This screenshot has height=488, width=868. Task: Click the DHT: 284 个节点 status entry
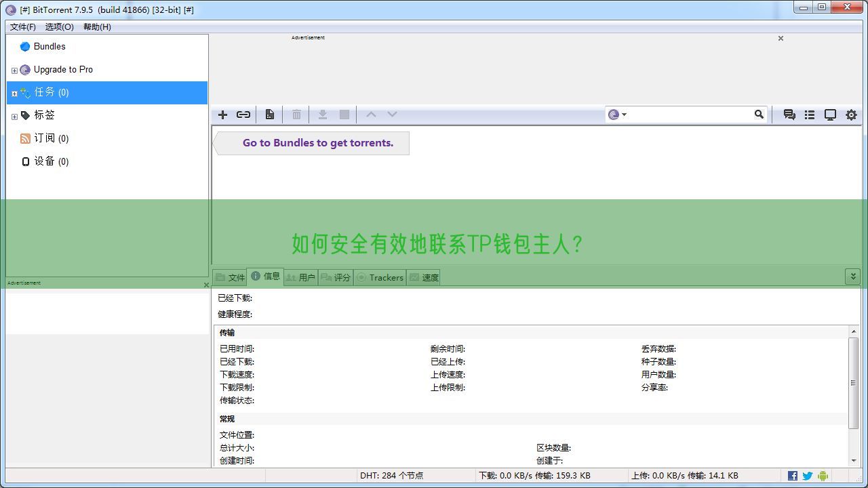[x=391, y=476]
